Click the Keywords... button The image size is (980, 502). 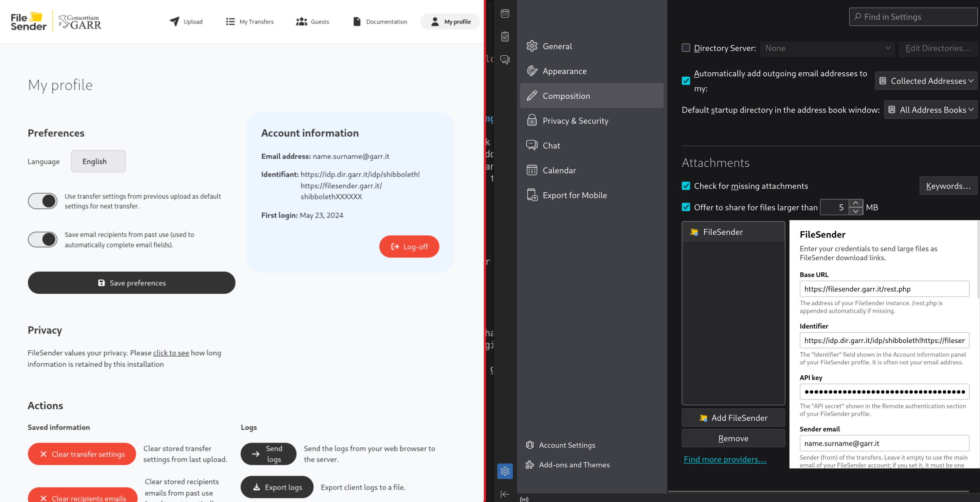point(948,186)
